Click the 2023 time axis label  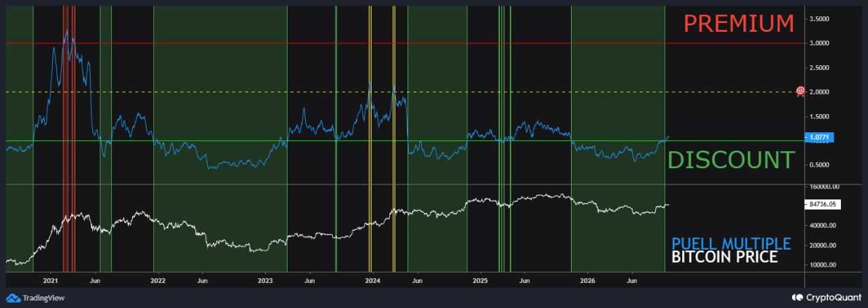[265, 280]
